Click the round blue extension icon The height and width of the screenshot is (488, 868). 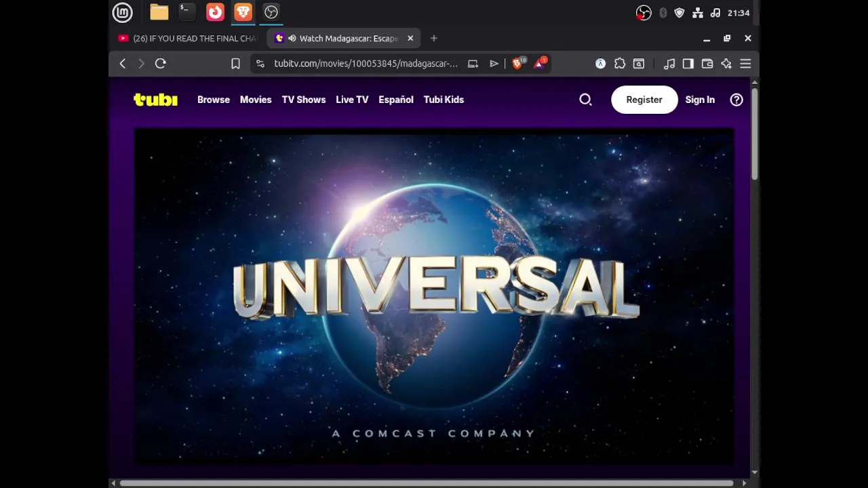[601, 64]
